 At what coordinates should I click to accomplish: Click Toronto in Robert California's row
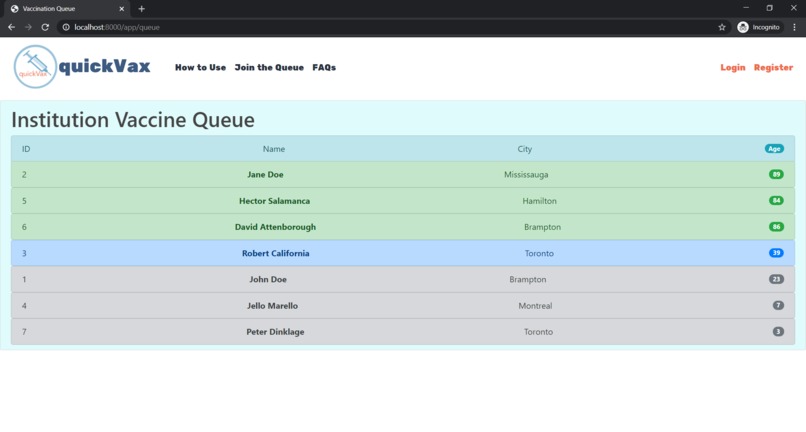pos(539,253)
